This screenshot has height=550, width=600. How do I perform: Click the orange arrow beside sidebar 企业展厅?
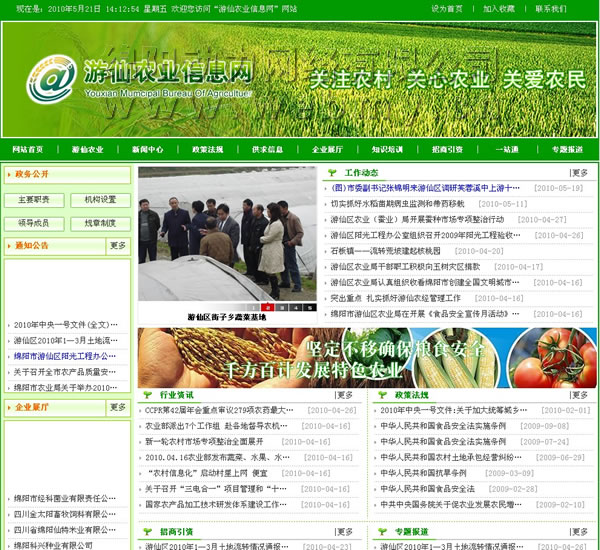tap(9, 408)
